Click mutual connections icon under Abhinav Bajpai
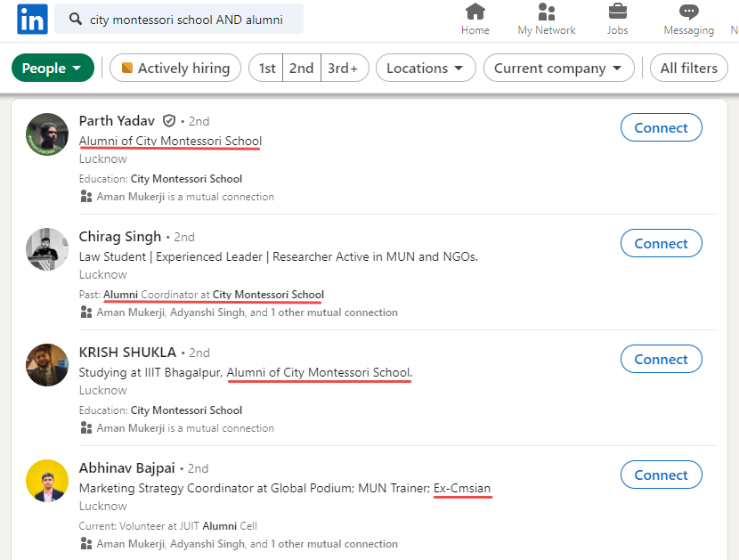 (85, 543)
